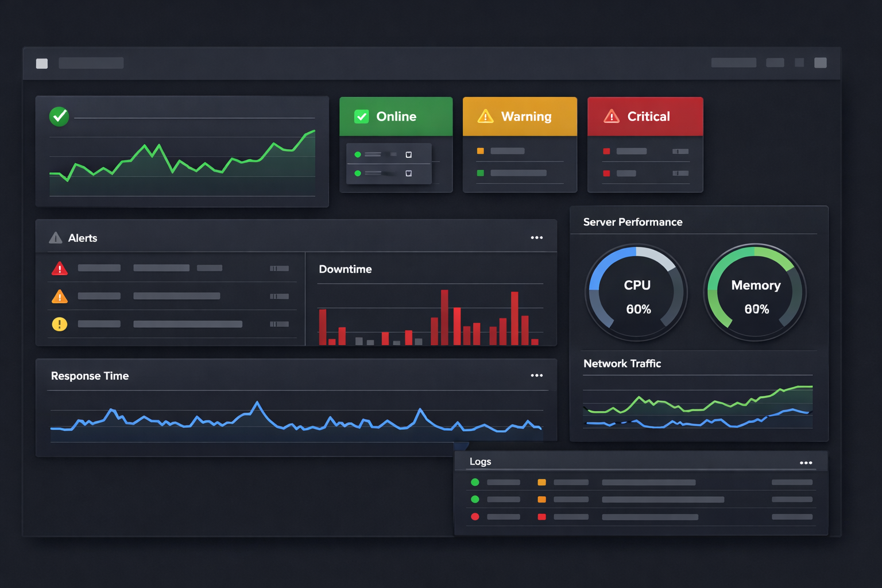882x588 pixels.
Task: Click the Online card checkmark icon
Action: coord(362,116)
